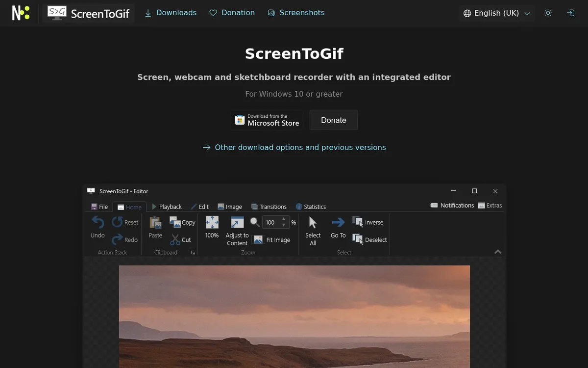Click the Donate button
The height and width of the screenshot is (368, 588).
334,120
